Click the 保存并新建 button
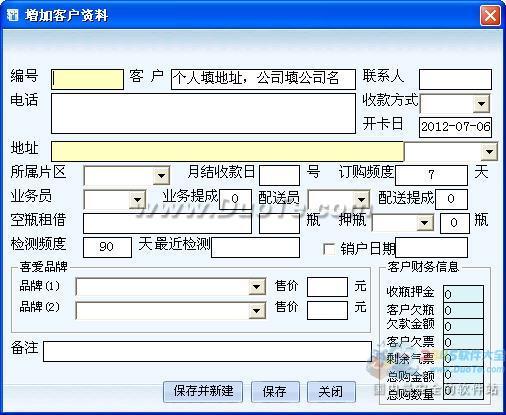 [203, 391]
